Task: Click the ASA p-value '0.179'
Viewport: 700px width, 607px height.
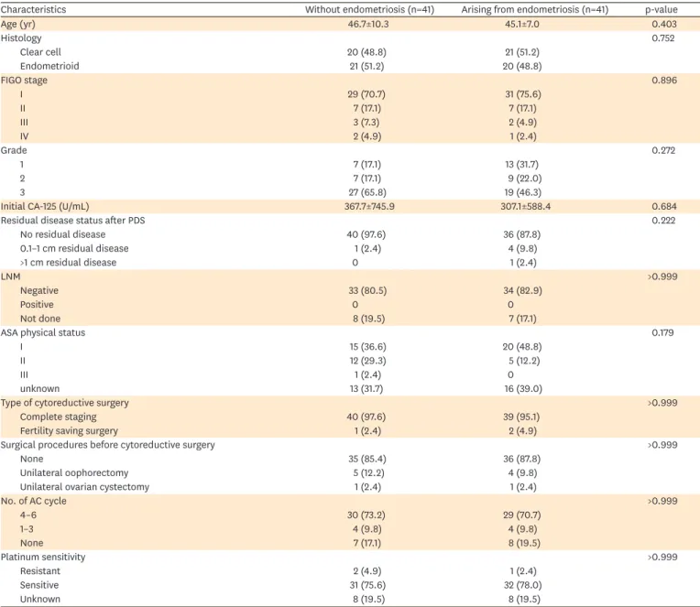Action: (662, 332)
